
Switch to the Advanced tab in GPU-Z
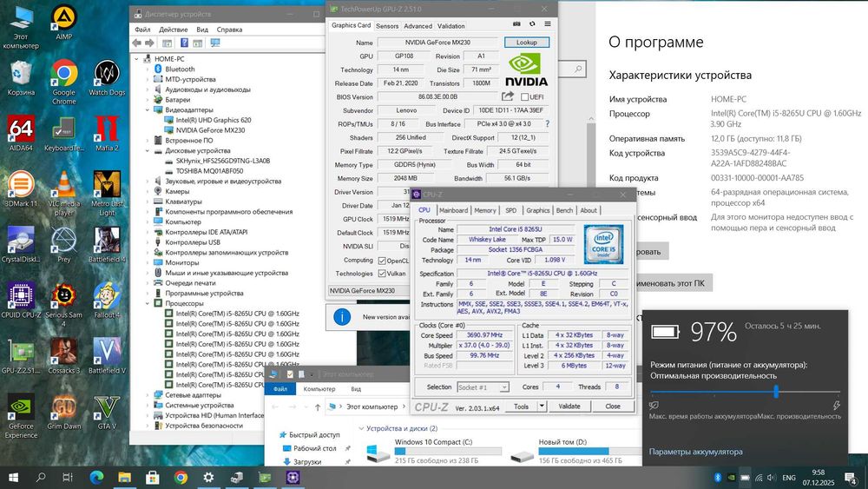(418, 26)
